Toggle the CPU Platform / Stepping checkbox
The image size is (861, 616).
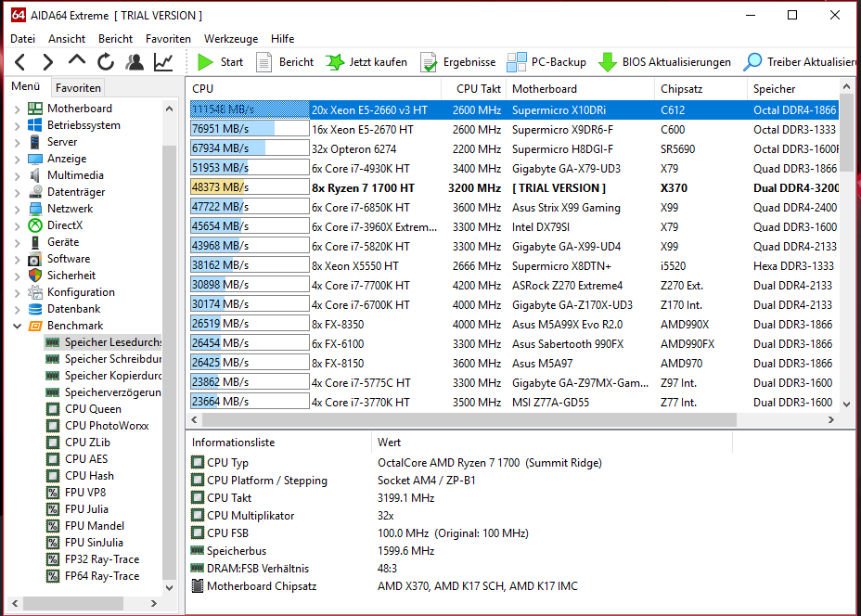pos(197,480)
